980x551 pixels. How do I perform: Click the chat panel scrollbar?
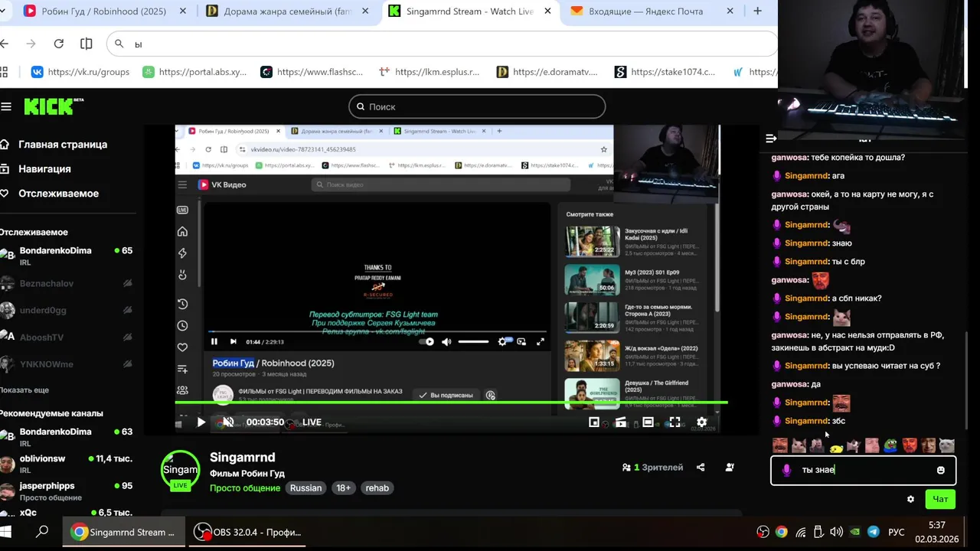click(968, 380)
